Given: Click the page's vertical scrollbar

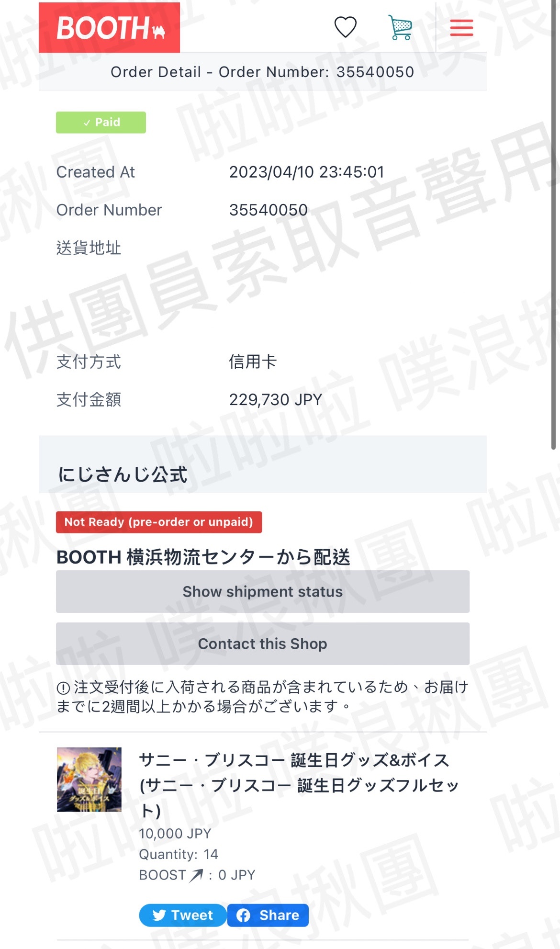Looking at the screenshot, I should pos(554,225).
